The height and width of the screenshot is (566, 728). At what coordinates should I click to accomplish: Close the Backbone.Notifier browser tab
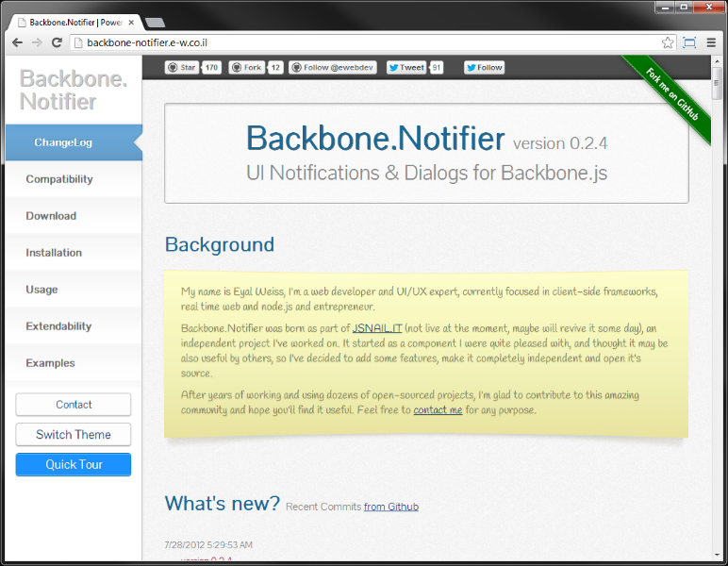click(x=131, y=23)
